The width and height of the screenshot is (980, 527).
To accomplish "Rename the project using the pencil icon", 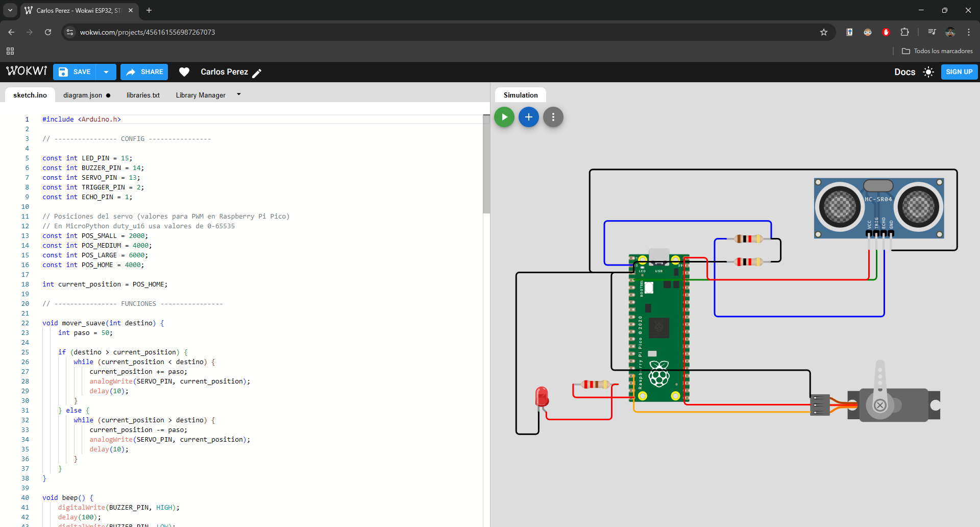I will tap(257, 73).
